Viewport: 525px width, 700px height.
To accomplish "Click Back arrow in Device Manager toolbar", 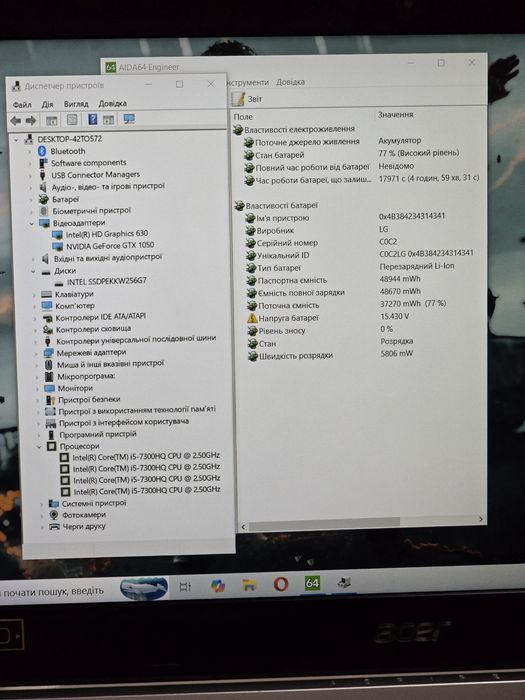I will tap(16, 121).
